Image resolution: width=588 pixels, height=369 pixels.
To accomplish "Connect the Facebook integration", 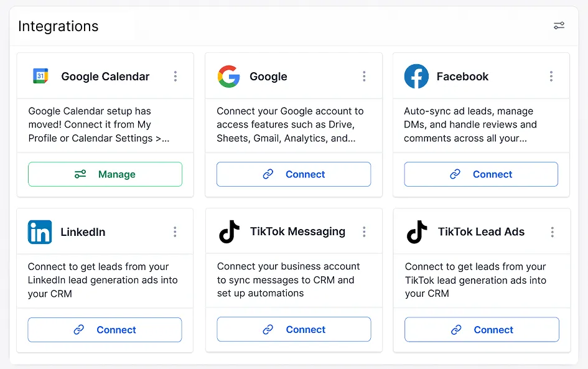I will tap(481, 174).
